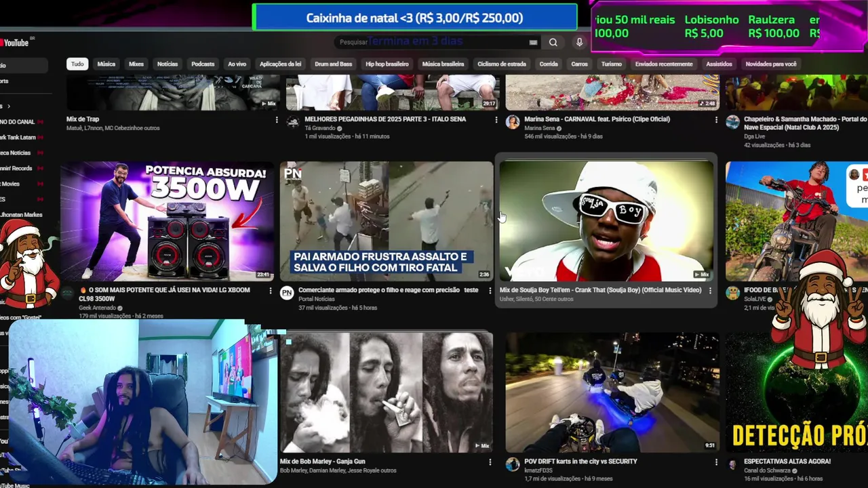This screenshot has height=488, width=868.
Task: Click the YouTube logo
Action: [x=15, y=43]
